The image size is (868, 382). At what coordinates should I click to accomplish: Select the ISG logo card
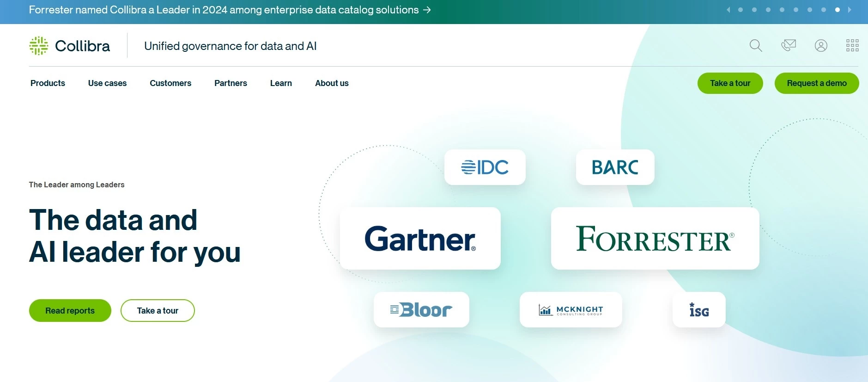coord(699,310)
